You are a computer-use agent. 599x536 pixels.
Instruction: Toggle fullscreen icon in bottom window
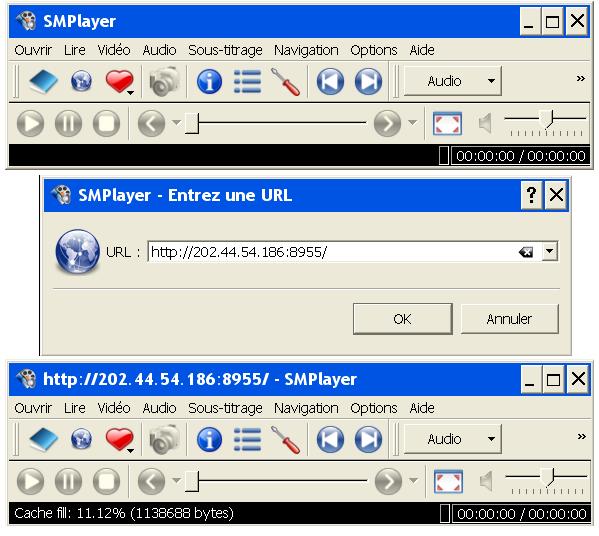[448, 481]
